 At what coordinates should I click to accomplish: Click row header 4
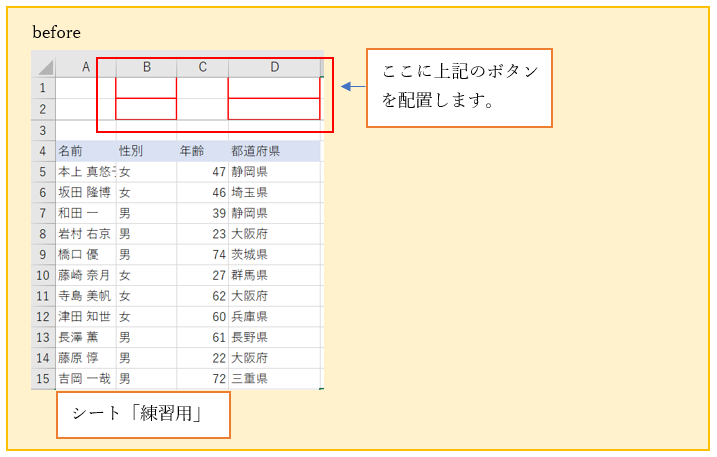point(43,151)
